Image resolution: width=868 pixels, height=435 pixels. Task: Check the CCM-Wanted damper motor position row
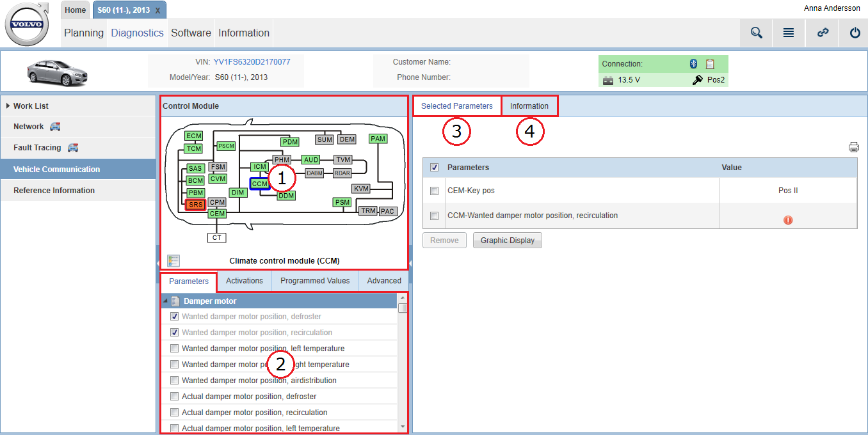click(435, 216)
